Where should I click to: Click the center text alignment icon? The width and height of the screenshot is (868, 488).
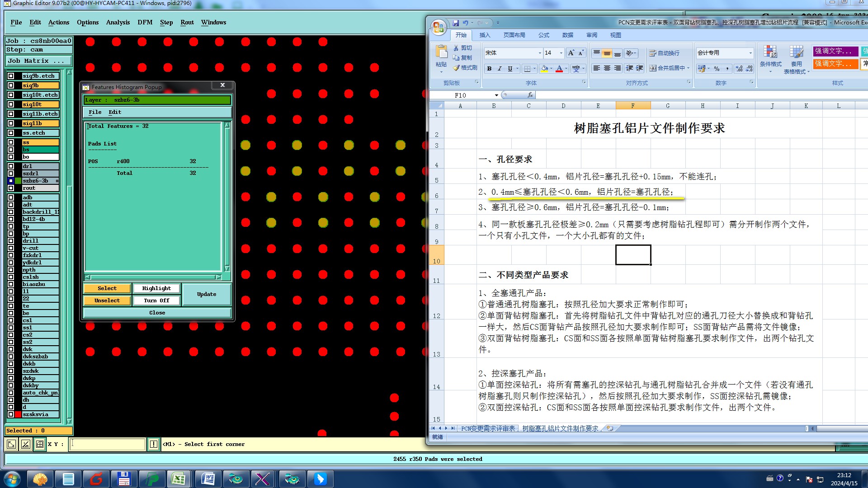pos(607,68)
